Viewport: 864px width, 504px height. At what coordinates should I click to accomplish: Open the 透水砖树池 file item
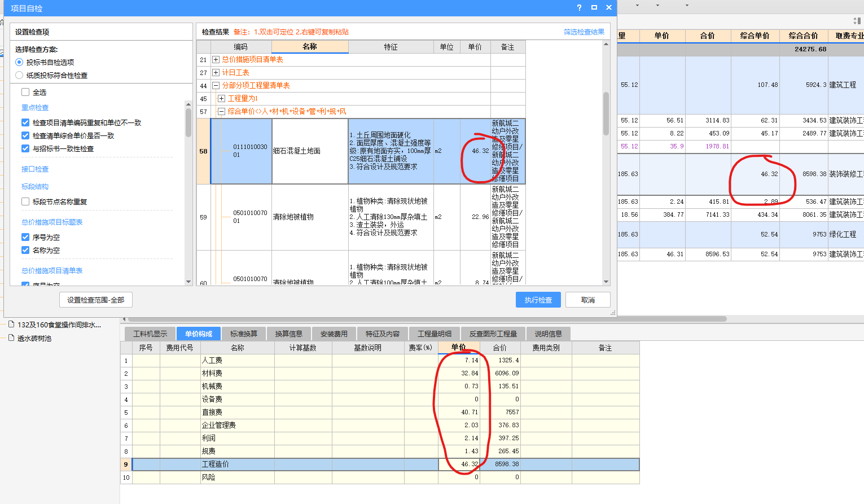point(29,338)
